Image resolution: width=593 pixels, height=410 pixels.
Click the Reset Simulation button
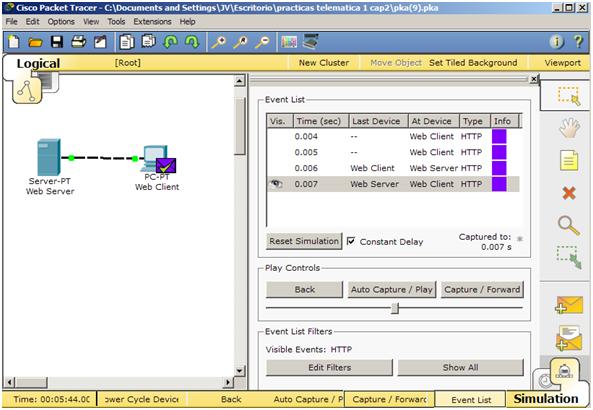pos(304,241)
